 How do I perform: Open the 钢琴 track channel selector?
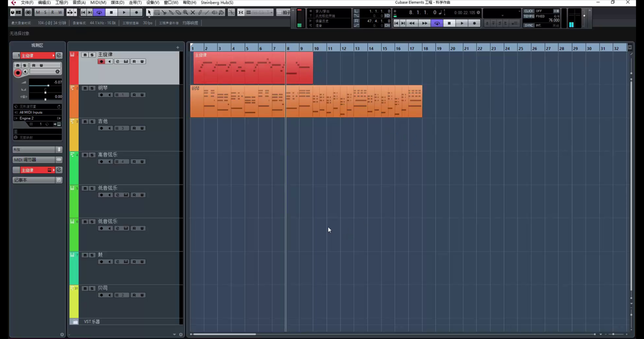point(122,95)
